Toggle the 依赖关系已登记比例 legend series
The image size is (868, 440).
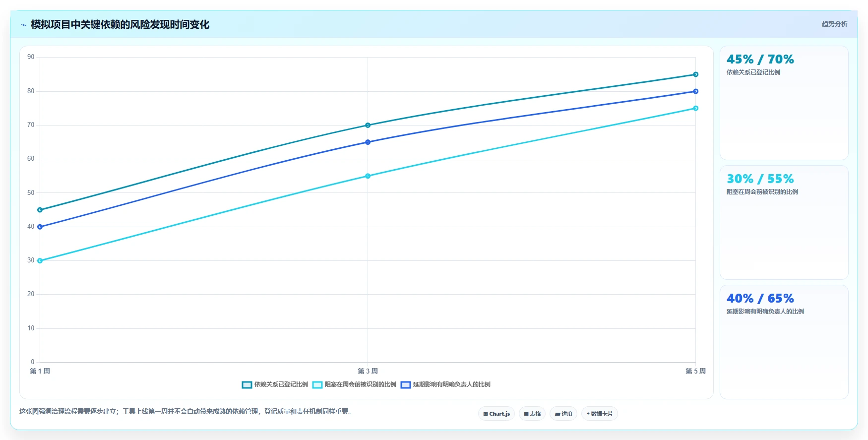point(275,384)
